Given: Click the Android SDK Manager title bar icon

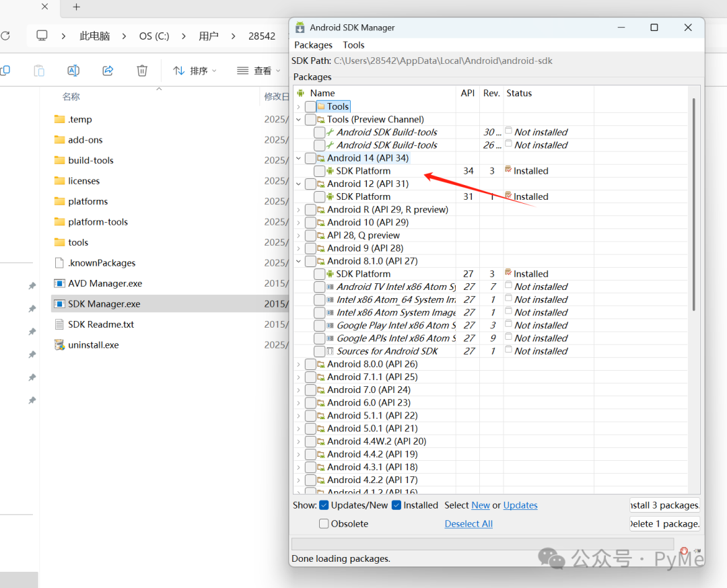Looking at the screenshot, I should (300, 28).
